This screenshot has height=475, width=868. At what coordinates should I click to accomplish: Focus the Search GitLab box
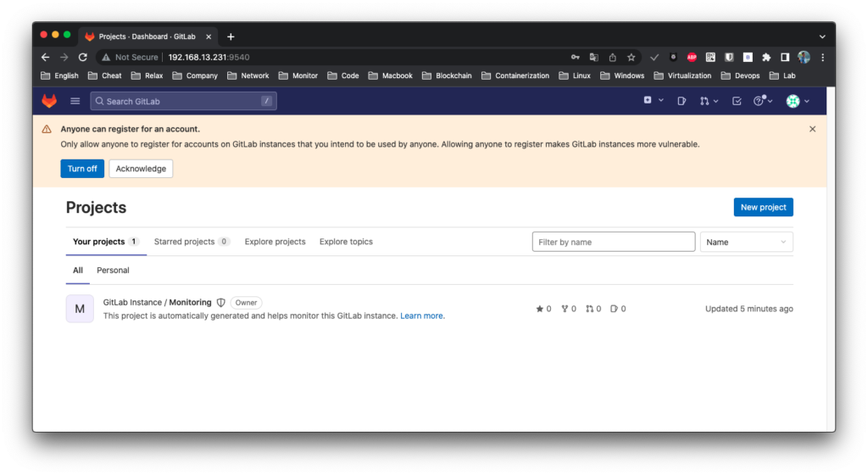(183, 101)
